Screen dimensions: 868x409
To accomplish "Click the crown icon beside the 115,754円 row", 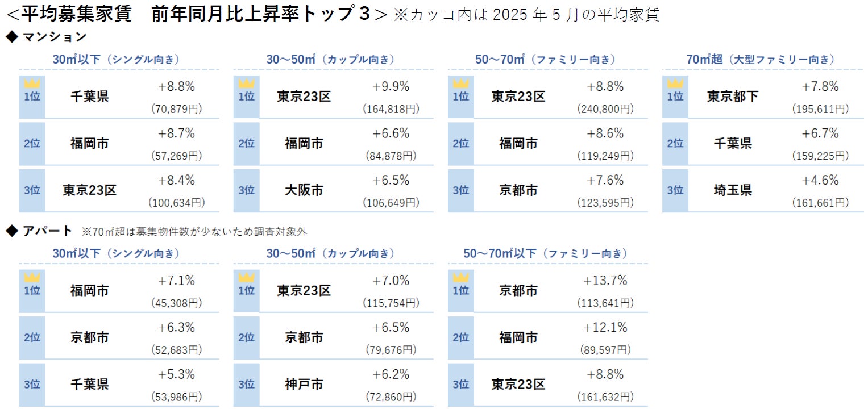I will tap(246, 278).
